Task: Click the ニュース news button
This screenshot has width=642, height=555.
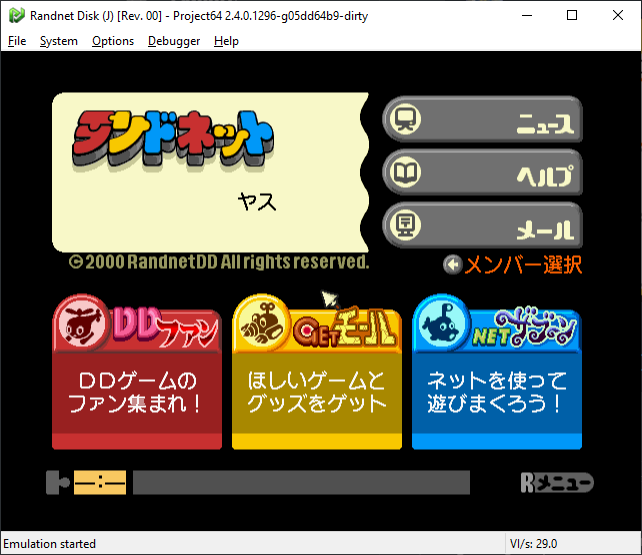Action: tap(482, 119)
